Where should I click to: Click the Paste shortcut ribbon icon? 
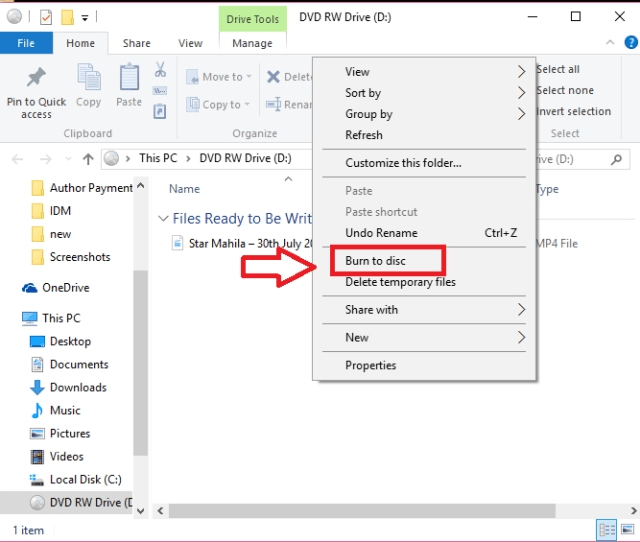[160, 111]
